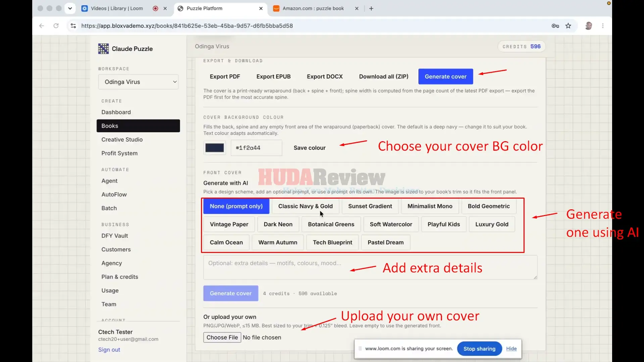Viewport: 644px width, 362px height.
Task: Close the Puzzle Platform tab
Action: tap(261, 8)
